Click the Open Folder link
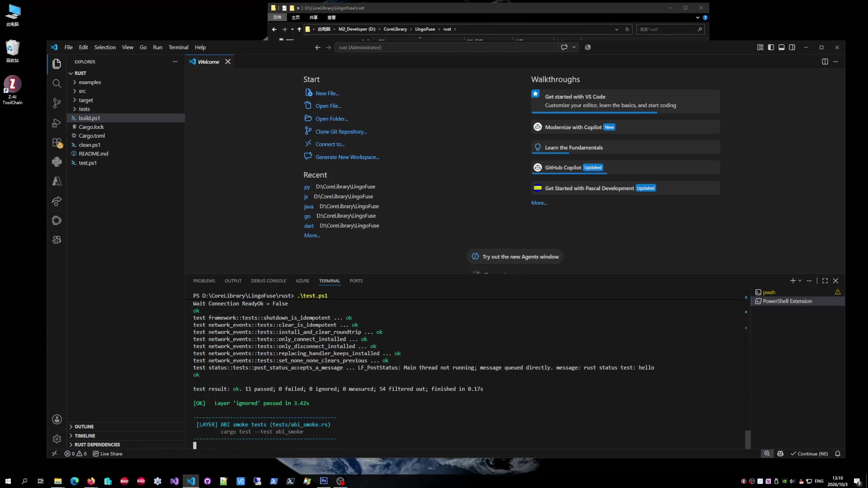868x488 pixels. (x=331, y=119)
